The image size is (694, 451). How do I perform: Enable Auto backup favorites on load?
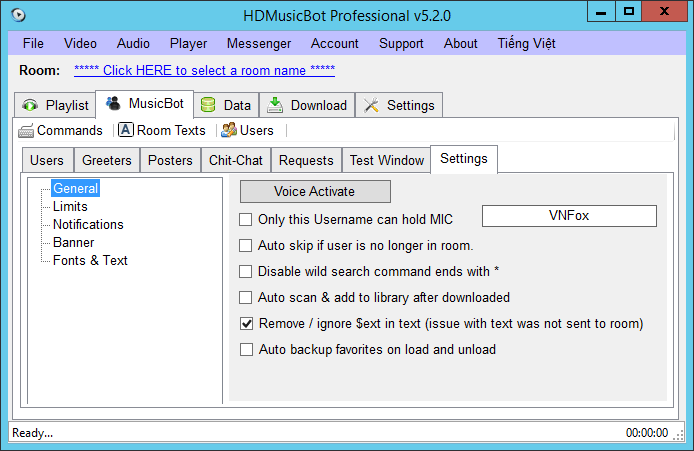tap(247, 350)
